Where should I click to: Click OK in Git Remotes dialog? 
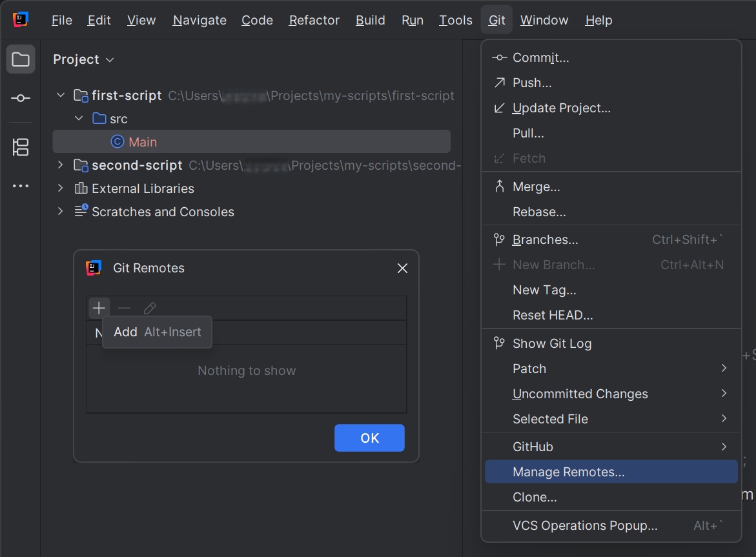(369, 438)
